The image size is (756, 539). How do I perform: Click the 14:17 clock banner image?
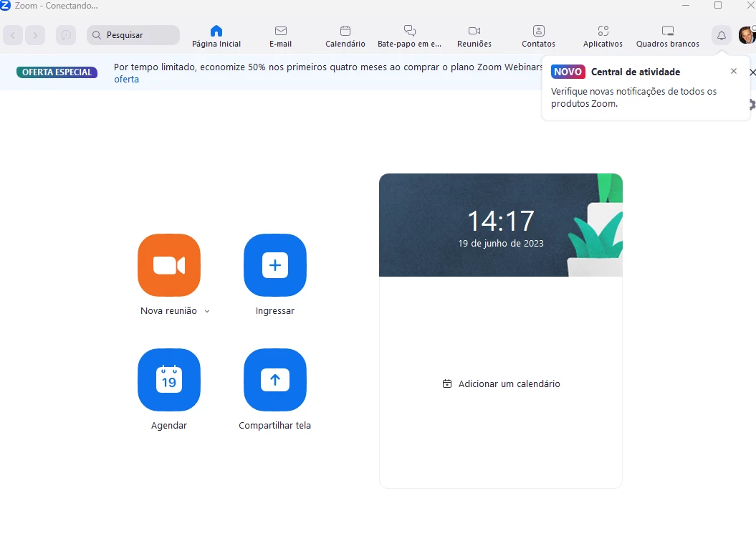pos(501,224)
